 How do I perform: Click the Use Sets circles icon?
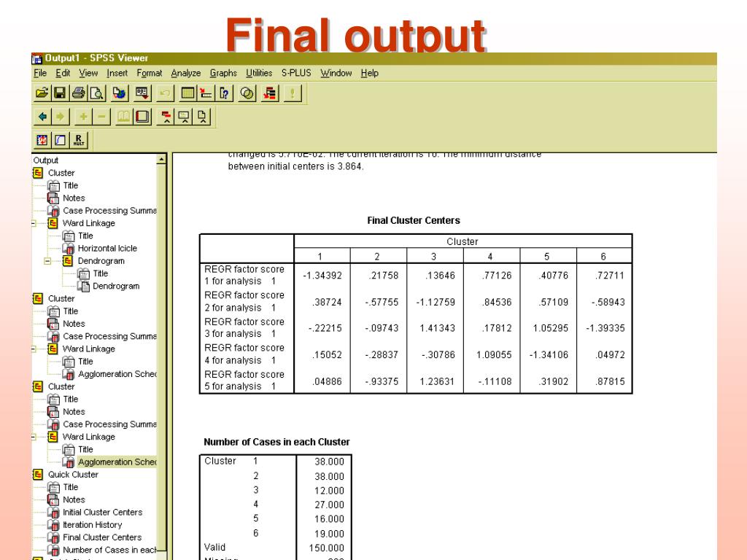point(247,93)
